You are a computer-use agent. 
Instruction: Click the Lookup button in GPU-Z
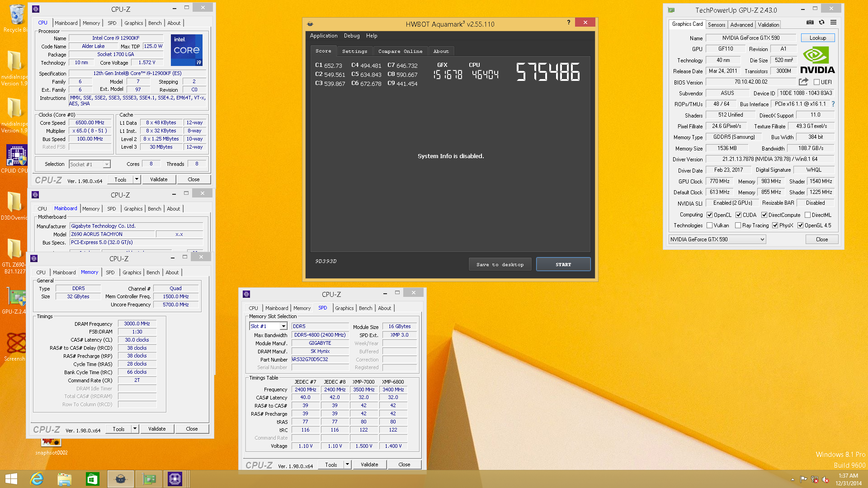pyautogui.click(x=818, y=38)
